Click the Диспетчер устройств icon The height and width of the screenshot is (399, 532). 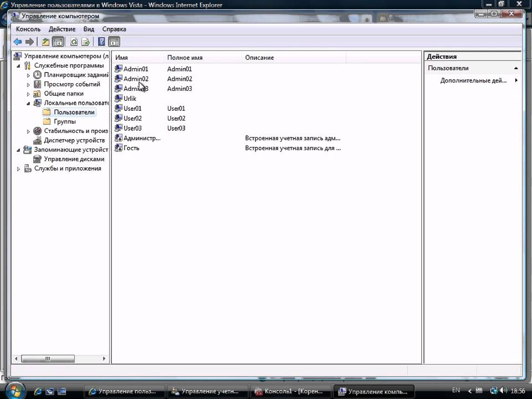pyautogui.click(x=37, y=140)
